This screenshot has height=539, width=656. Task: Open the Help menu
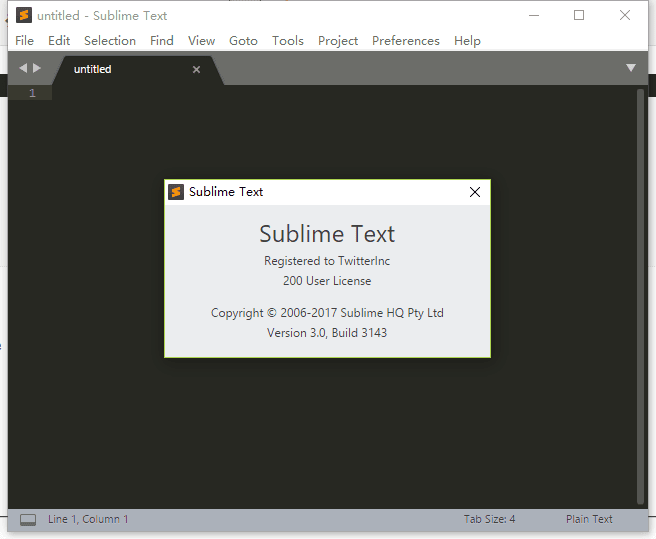pyautogui.click(x=467, y=41)
